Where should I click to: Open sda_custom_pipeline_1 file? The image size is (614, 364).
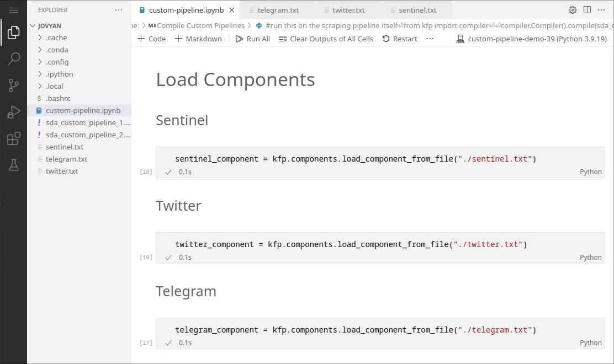tap(79, 123)
